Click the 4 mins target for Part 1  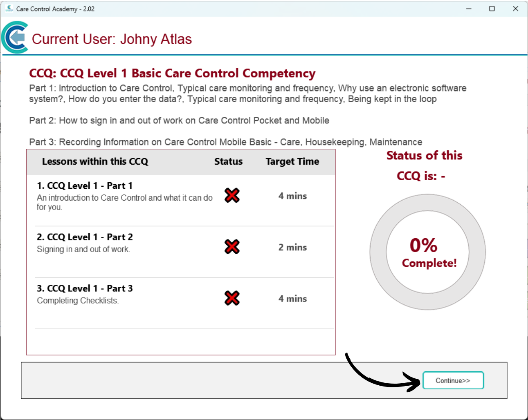[292, 196]
